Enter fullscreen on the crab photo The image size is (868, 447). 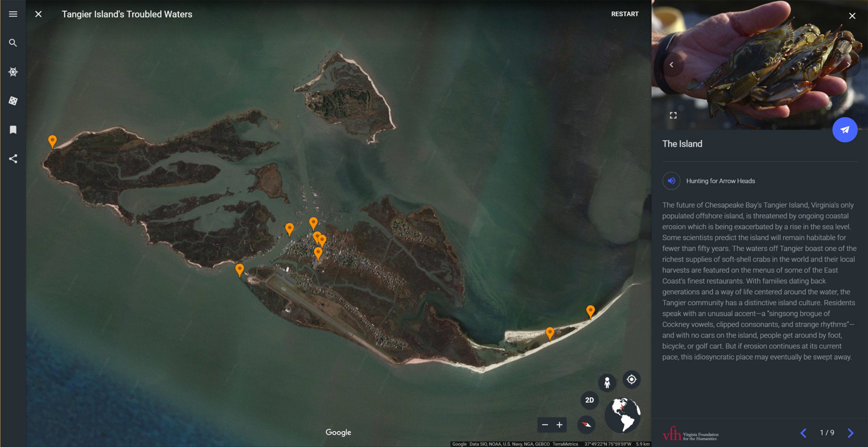[673, 116]
